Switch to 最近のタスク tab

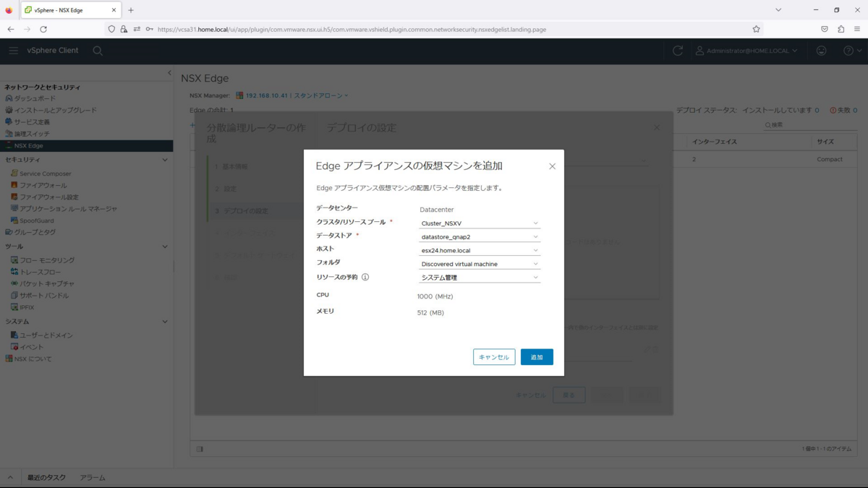click(46, 478)
